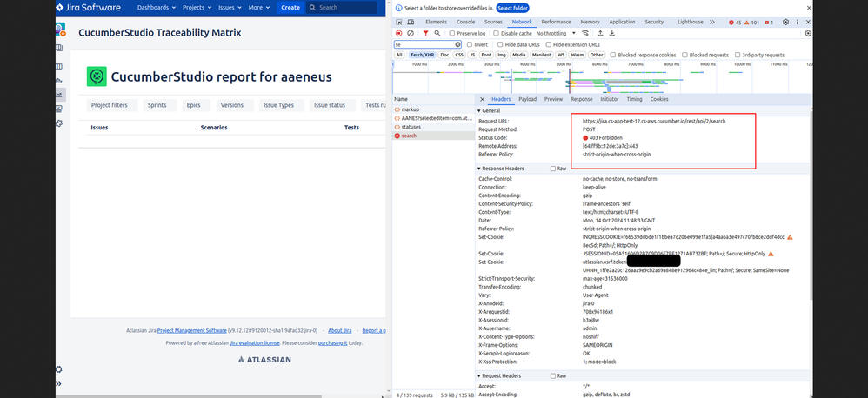Check the Invert filter checkbox
This screenshot has width=868, height=398.
coord(470,44)
